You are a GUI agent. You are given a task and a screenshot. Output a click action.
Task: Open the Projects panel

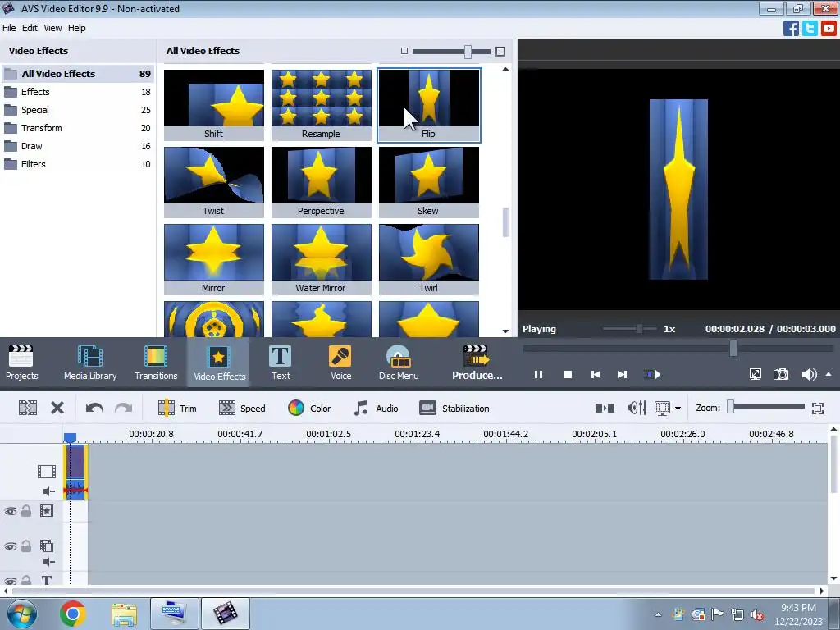pos(21,362)
